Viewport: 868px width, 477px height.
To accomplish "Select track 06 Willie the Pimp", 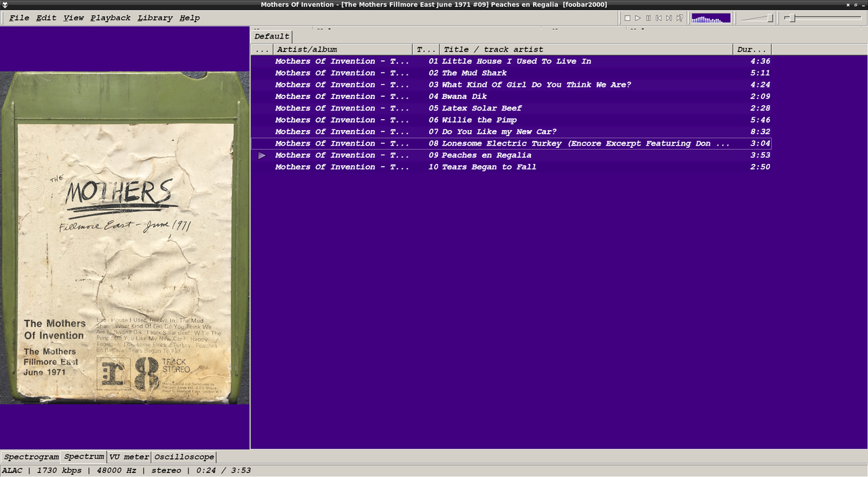I will (511, 120).
